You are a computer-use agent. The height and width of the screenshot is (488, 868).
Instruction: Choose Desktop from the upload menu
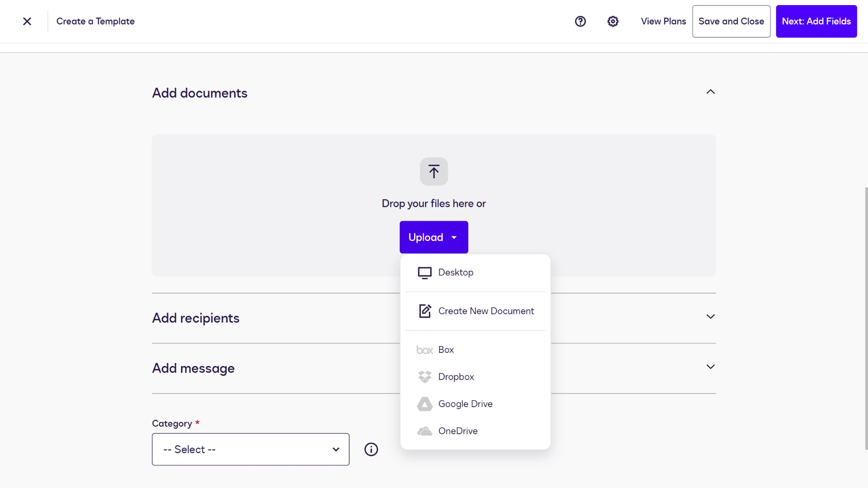pos(475,272)
